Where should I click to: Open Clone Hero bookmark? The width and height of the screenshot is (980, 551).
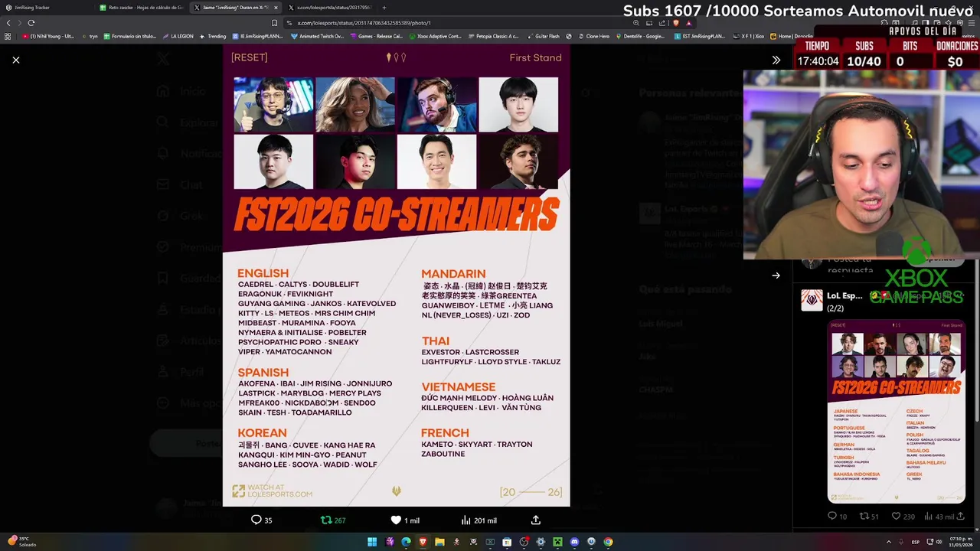pyautogui.click(x=595, y=36)
